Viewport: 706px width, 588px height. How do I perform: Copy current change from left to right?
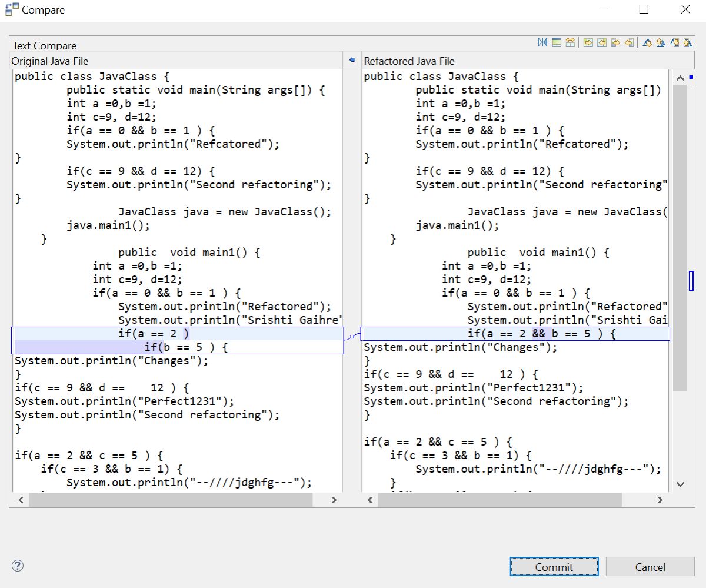point(616,42)
